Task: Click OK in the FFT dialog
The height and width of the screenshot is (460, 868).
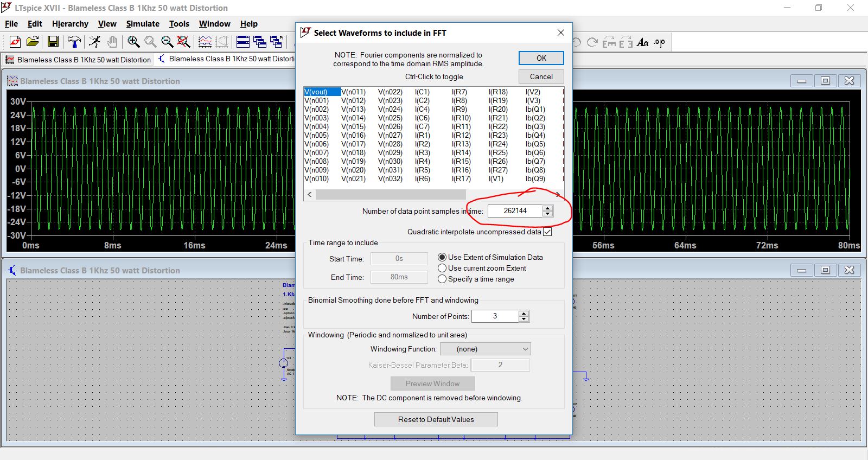Action: point(541,58)
